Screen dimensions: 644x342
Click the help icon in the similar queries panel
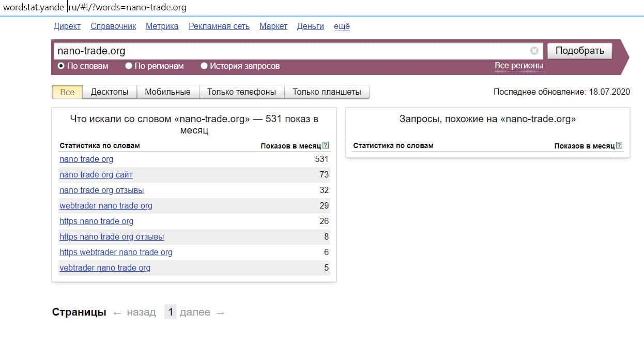click(x=619, y=146)
